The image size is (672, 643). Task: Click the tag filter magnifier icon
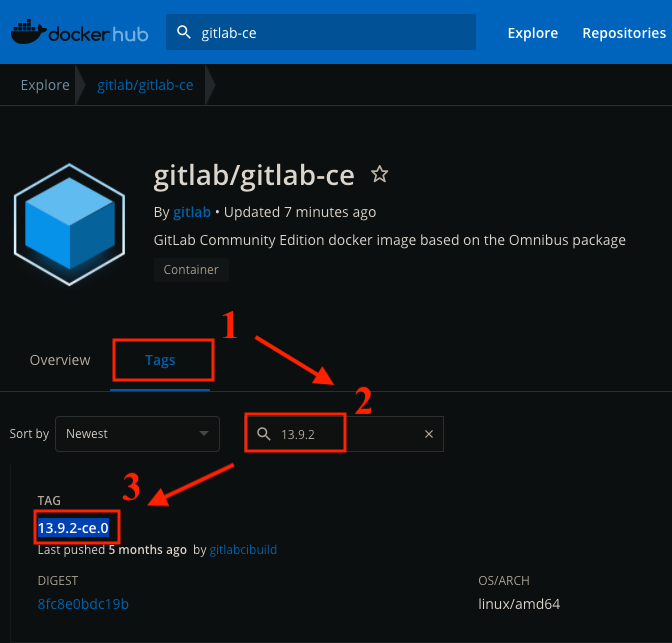point(264,434)
